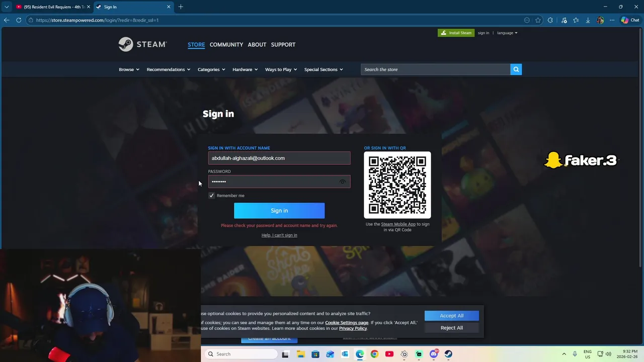Select the SUPPORT navigation tab
The width and height of the screenshot is (644, 362).
pyautogui.click(x=283, y=44)
